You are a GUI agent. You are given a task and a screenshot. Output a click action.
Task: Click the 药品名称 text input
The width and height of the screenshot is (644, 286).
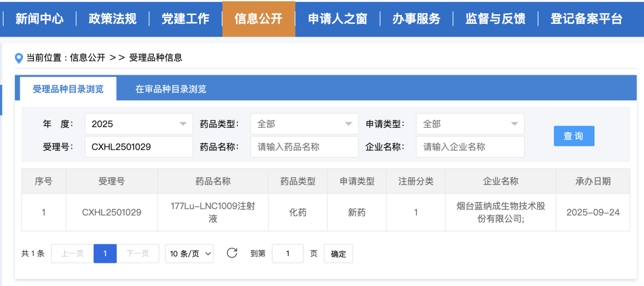(304, 147)
